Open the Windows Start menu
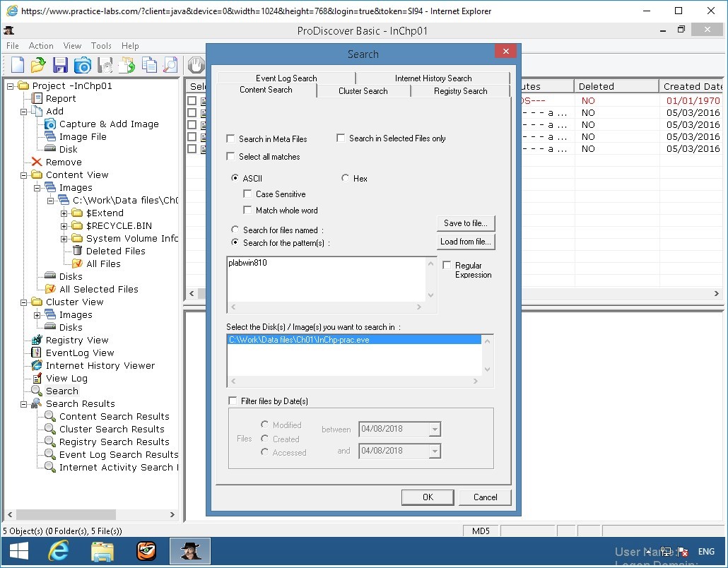The width and height of the screenshot is (728, 568). tap(19, 551)
